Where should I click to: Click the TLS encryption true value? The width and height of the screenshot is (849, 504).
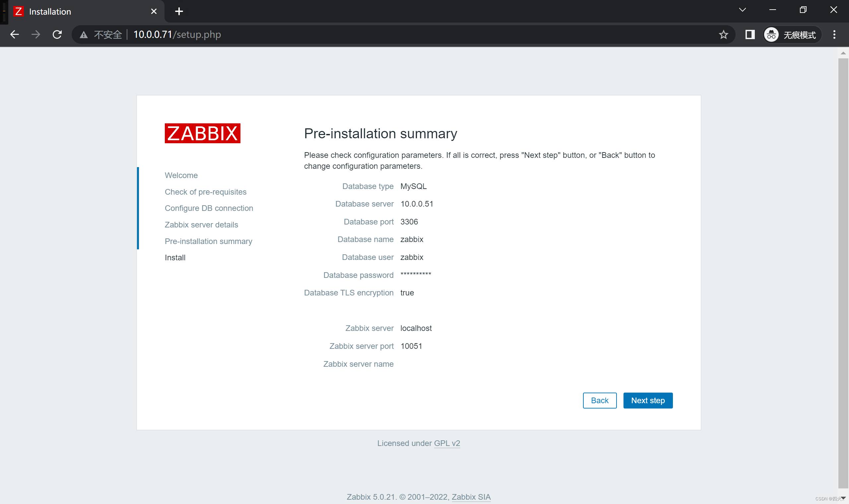tap(407, 293)
